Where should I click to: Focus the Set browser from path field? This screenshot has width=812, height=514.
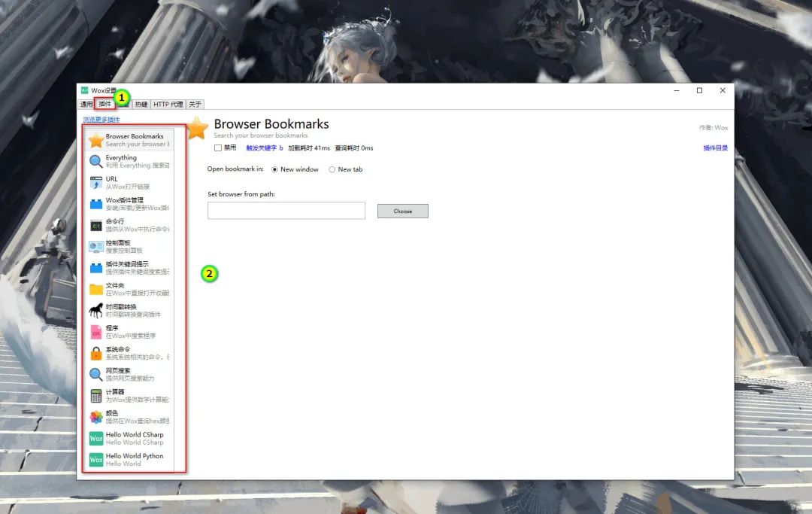(286, 211)
